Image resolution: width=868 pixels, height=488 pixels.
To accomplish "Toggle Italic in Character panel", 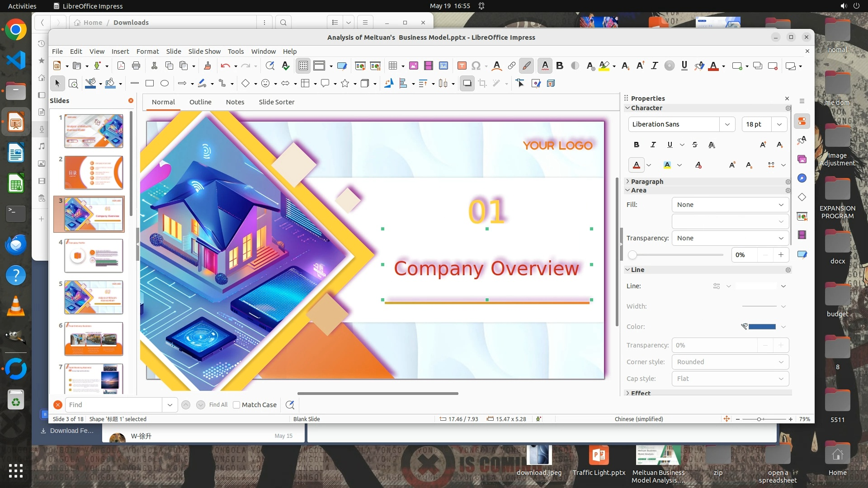I will [653, 145].
